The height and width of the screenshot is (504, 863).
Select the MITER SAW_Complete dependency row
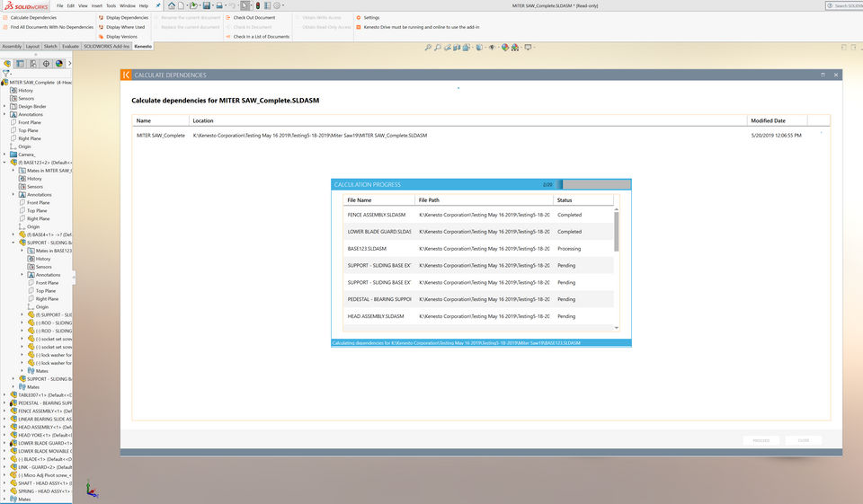tap(480, 136)
